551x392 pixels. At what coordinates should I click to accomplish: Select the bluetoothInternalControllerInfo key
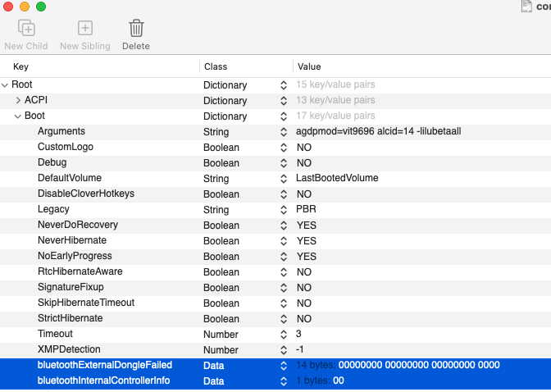tap(103, 381)
